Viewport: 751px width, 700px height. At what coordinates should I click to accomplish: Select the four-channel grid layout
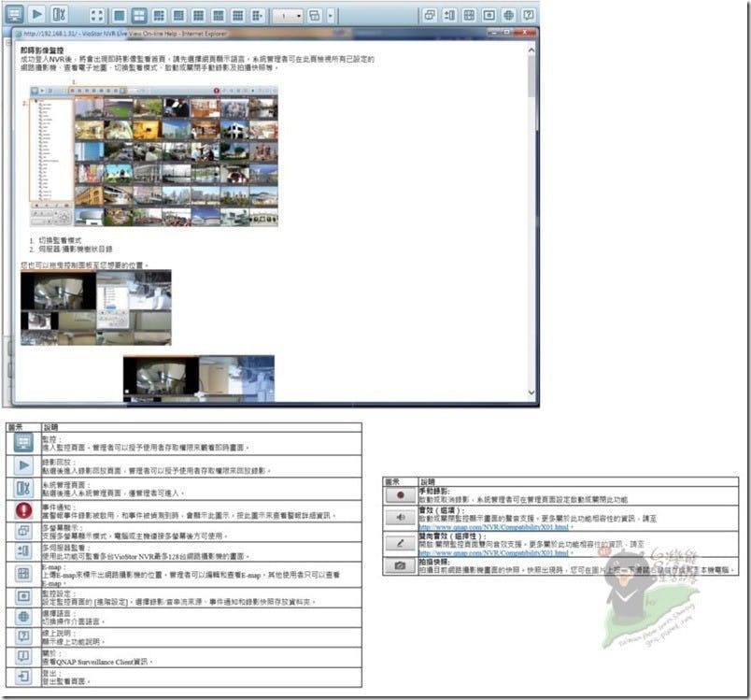(139, 16)
